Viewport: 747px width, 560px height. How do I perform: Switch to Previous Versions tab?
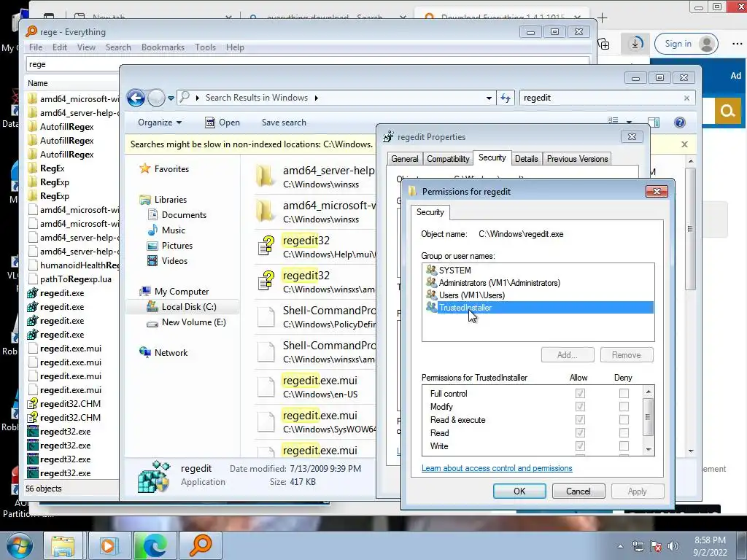(x=577, y=158)
